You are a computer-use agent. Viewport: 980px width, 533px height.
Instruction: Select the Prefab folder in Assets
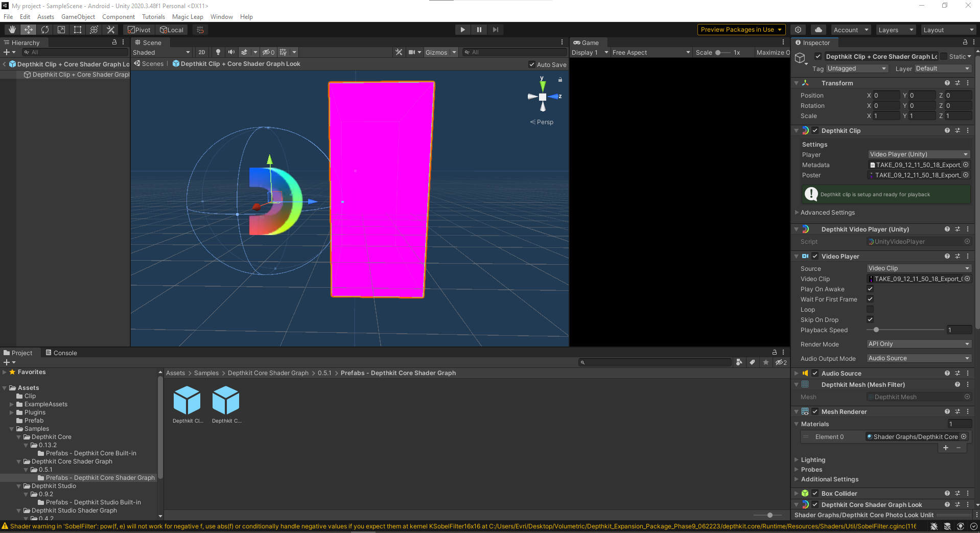34,421
